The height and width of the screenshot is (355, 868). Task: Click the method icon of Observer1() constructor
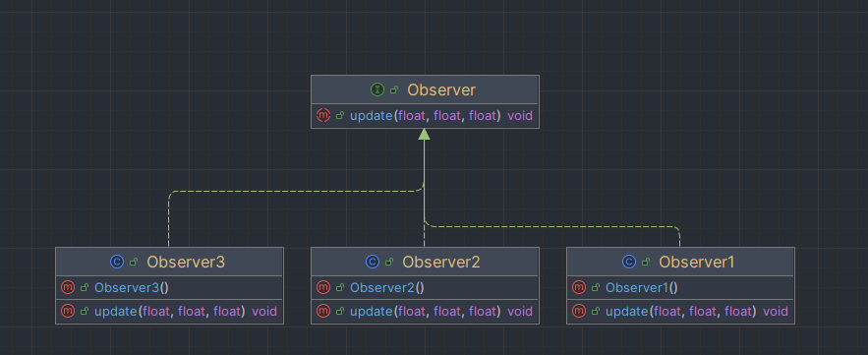pos(579,287)
